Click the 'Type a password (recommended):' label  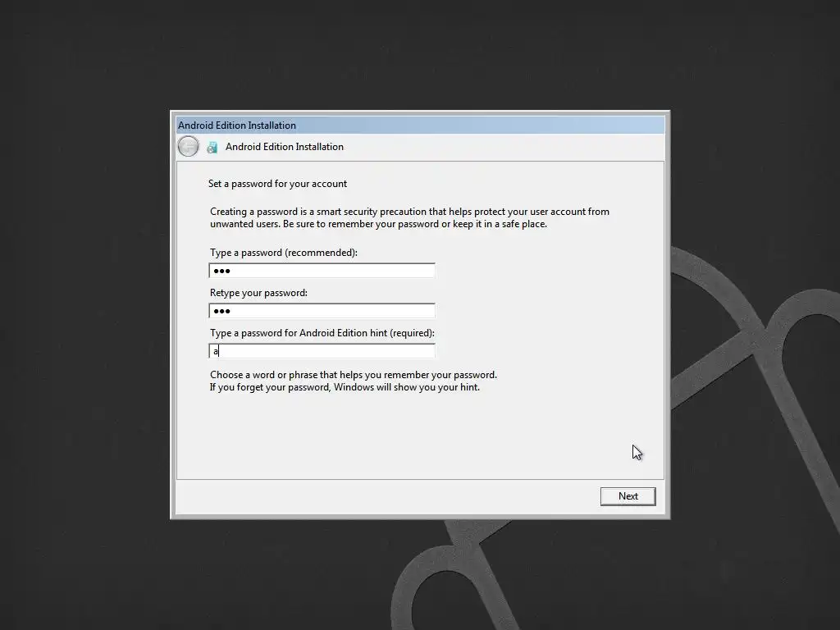[x=283, y=253]
